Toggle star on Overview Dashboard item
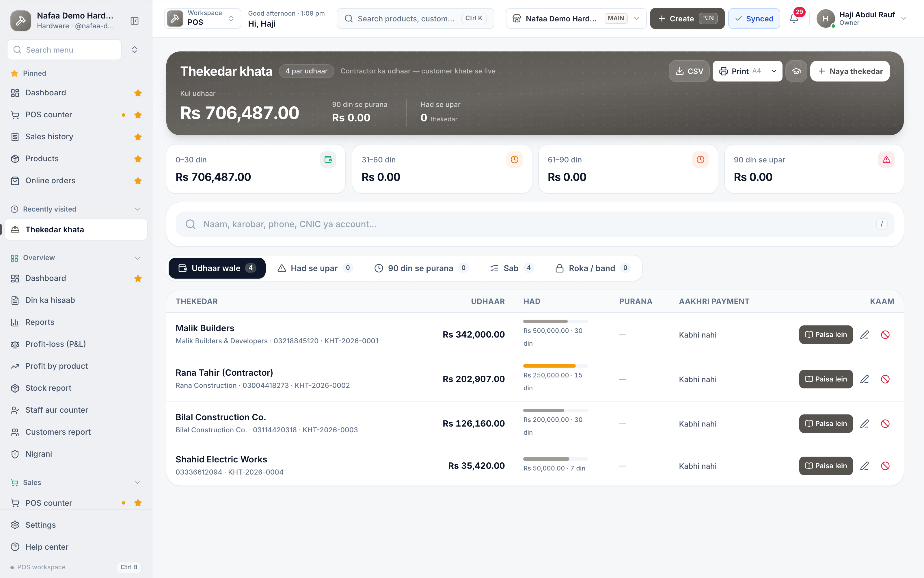The image size is (924, 578). pyautogui.click(x=138, y=278)
